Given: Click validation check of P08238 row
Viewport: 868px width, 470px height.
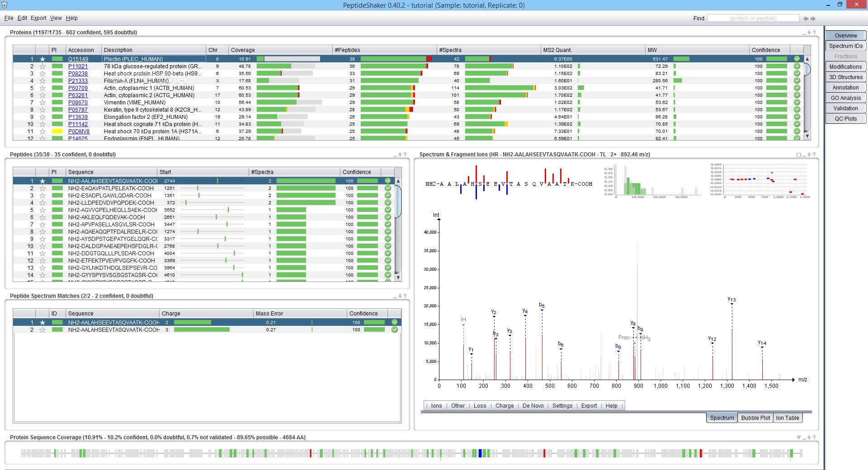Looking at the screenshot, I should [797, 74].
